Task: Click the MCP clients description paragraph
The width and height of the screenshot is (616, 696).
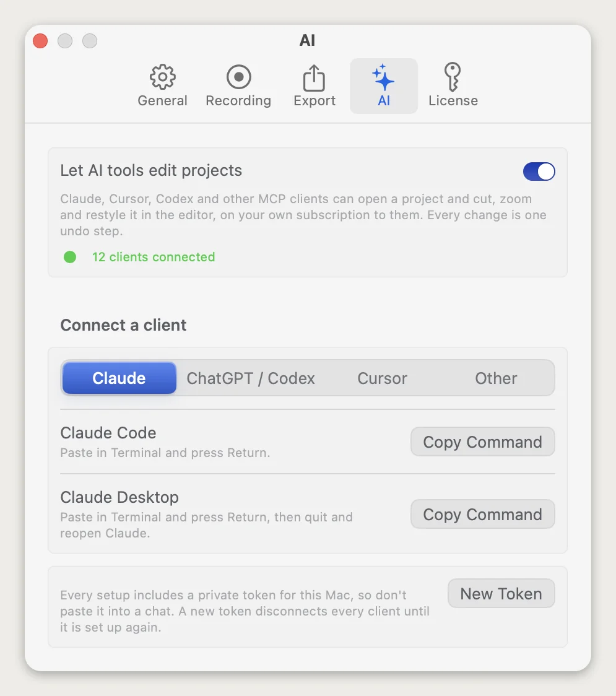Action: pos(303,215)
